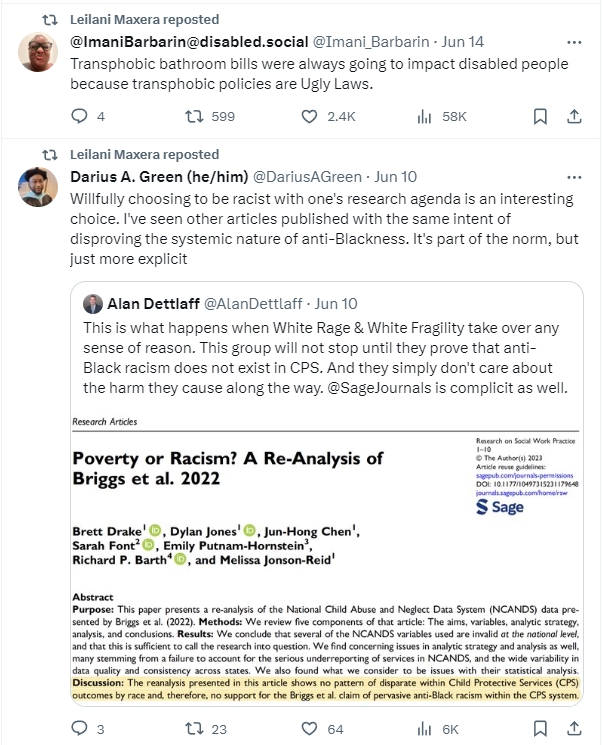Screen dimensions: 602x745
Task: View analytics showing 58K views
Action: coord(424,116)
